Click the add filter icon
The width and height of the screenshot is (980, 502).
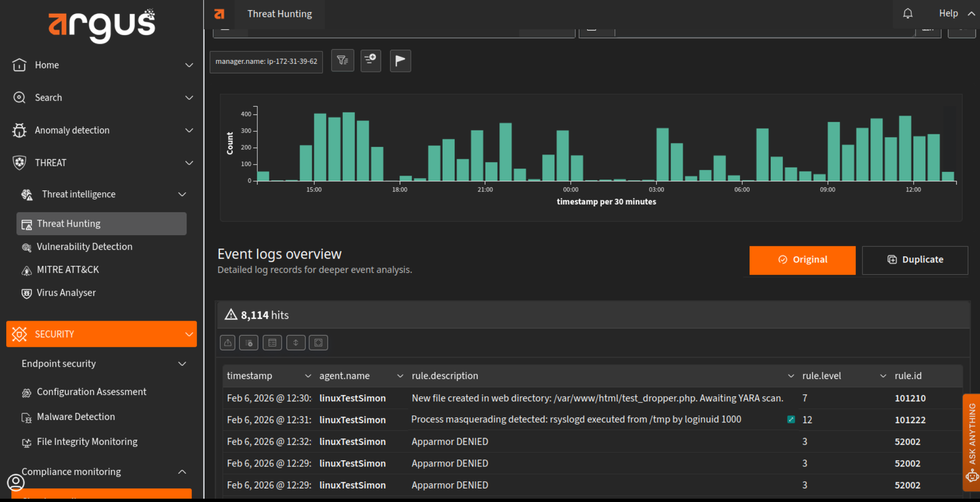point(371,60)
